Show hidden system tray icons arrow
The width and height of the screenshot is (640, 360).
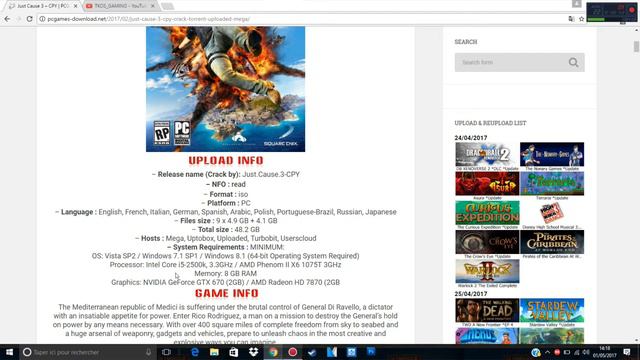click(547, 352)
